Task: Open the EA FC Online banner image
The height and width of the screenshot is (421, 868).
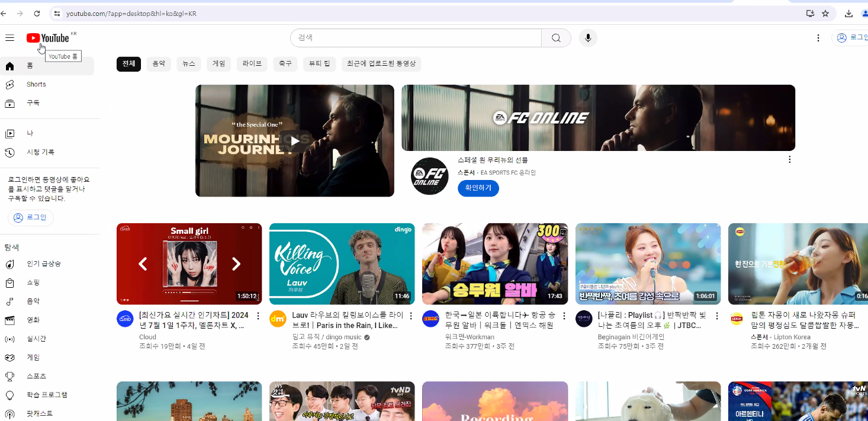Action: point(598,118)
